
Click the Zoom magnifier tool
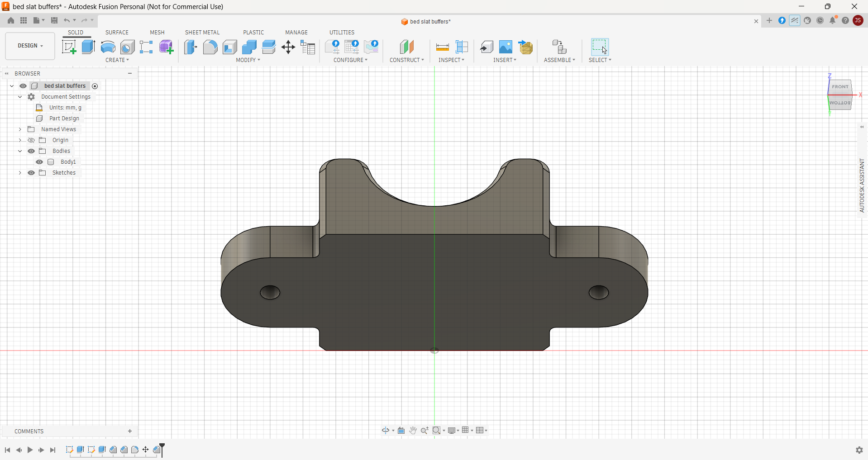pyautogui.click(x=424, y=430)
